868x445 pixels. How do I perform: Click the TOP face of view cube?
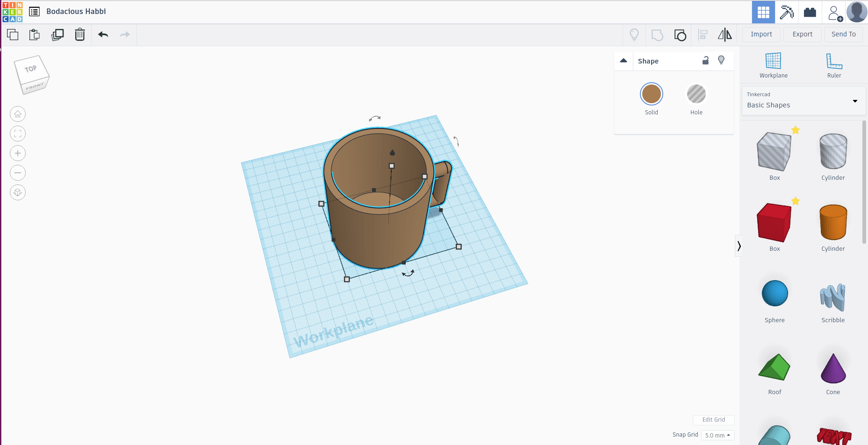coord(30,69)
